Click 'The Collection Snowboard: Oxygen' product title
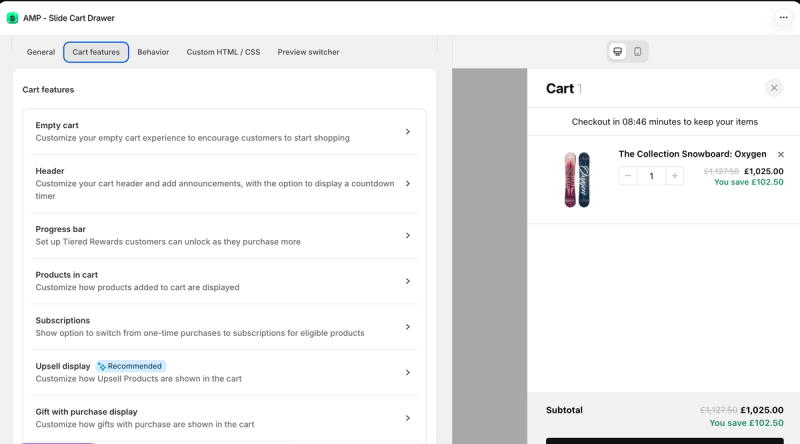The width and height of the screenshot is (800, 444). [692, 154]
